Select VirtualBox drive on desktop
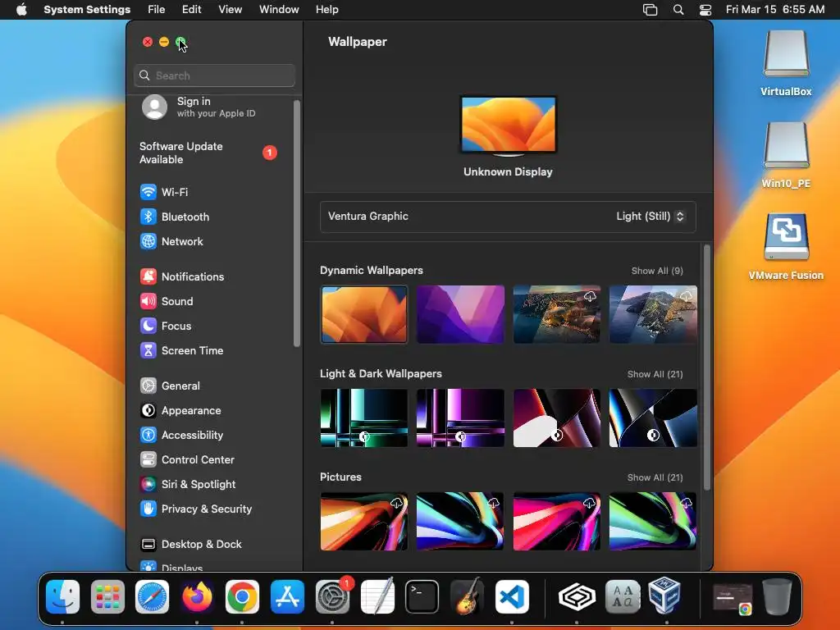 coord(786,63)
